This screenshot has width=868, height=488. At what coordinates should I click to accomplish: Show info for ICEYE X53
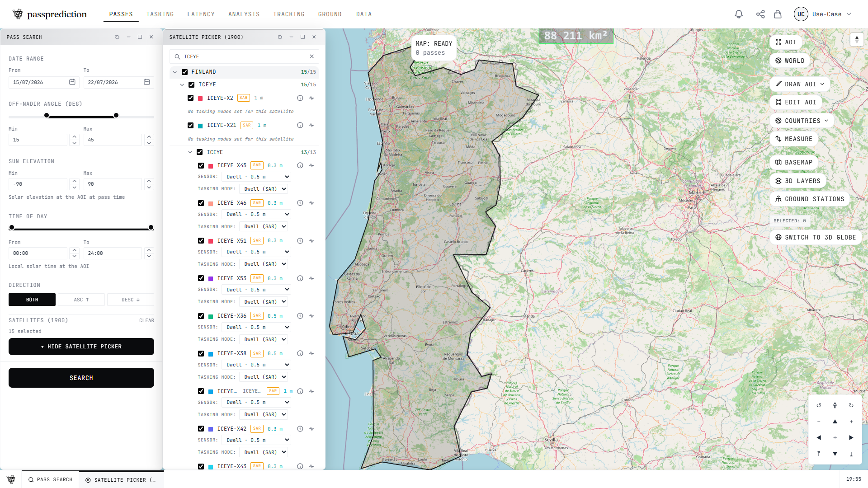click(x=300, y=278)
